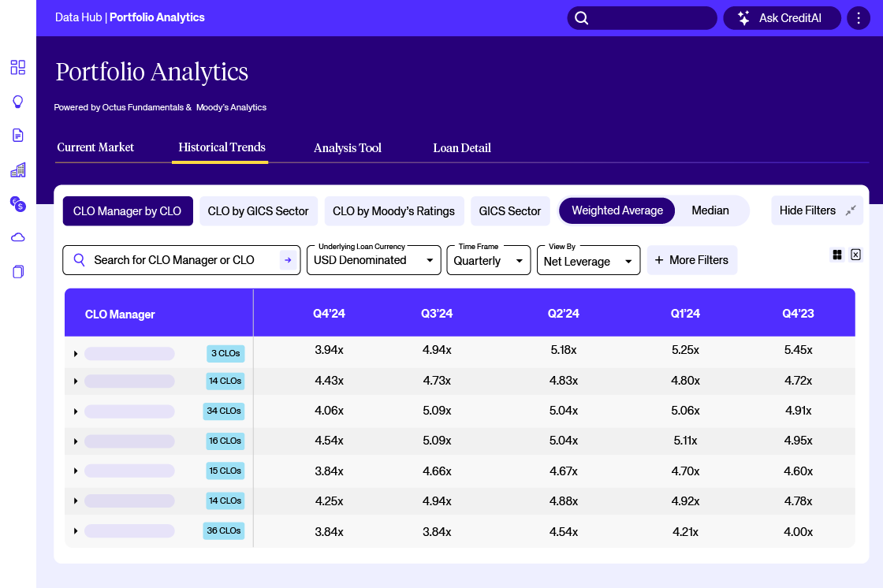Select CLO by GICS Sector view
Image resolution: width=883 pixels, height=588 pixels.
(x=259, y=211)
